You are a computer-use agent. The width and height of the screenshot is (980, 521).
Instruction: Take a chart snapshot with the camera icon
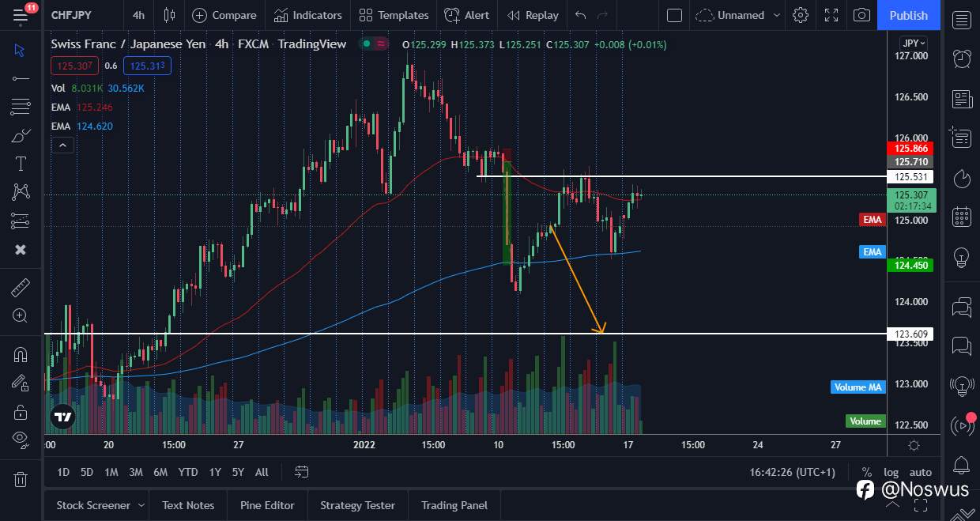(x=861, y=14)
